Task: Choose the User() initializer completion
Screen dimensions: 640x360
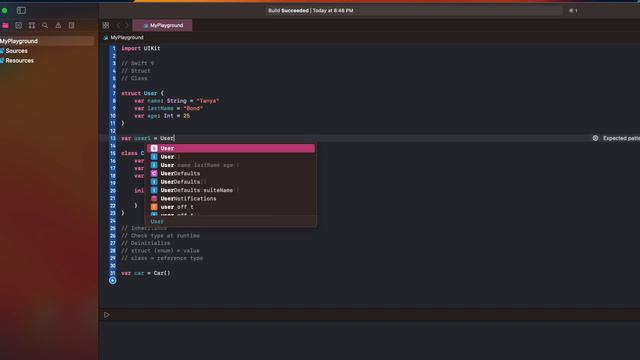Action: pos(231,157)
